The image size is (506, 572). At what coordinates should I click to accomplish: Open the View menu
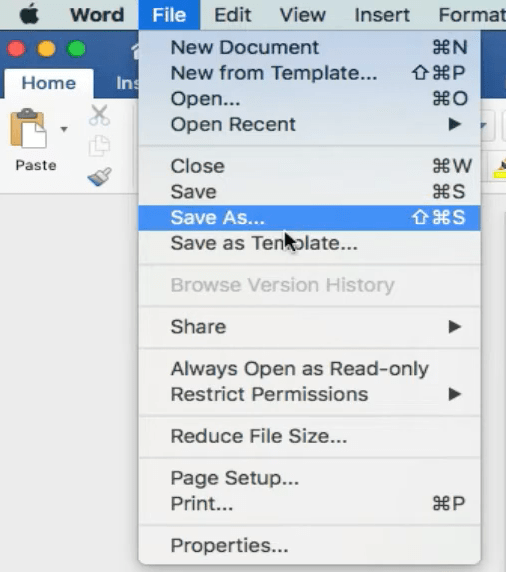tap(302, 15)
